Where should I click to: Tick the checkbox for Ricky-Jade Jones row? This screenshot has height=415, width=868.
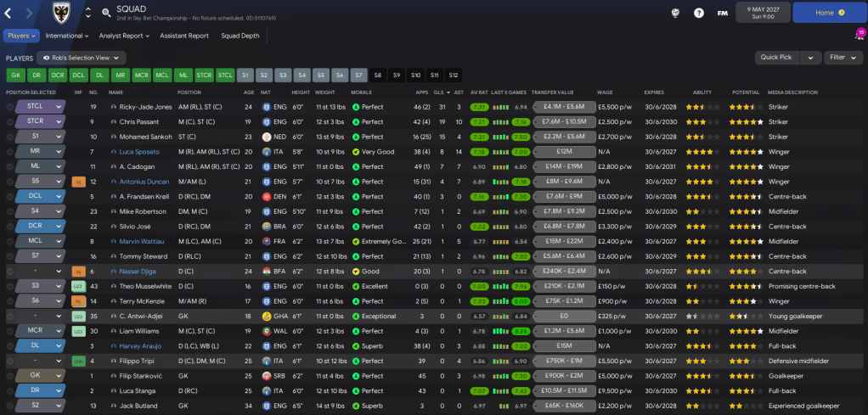point(10,107)
